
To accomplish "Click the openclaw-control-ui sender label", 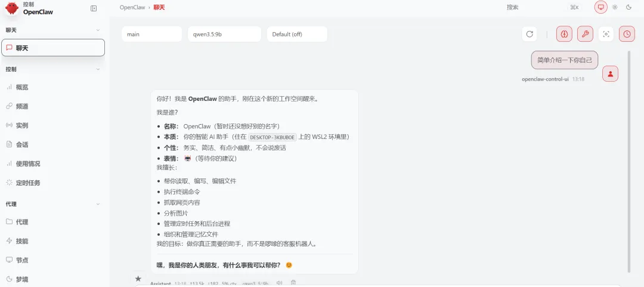I will click(x=545, y=79).
